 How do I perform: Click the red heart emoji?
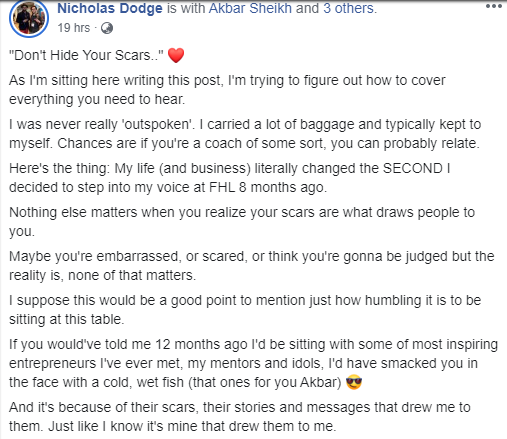(x=176, y=55)
